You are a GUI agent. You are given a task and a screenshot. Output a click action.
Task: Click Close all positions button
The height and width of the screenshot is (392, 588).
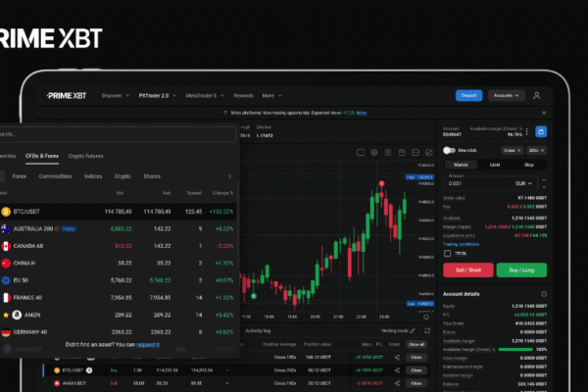tap(416, 344)
